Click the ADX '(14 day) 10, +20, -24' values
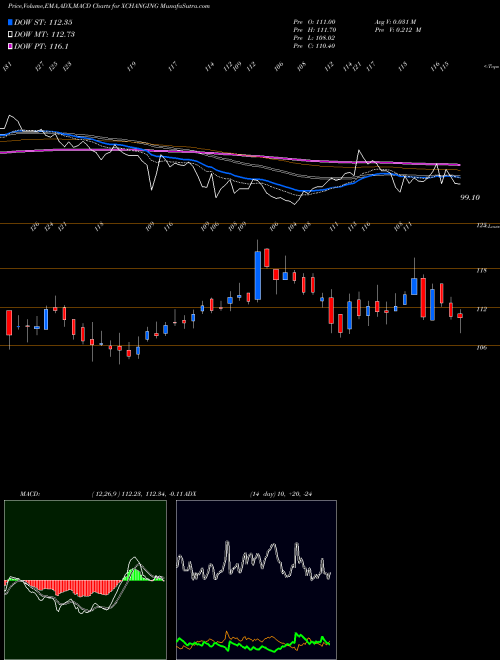 point(283,494)
